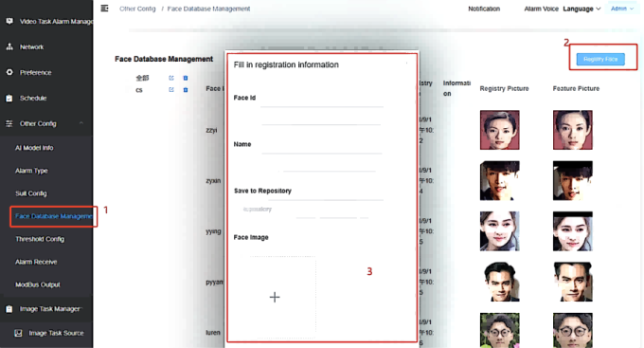Select Alarm Type submenu
The image size is (644, 348).
pyautogui.click(x=31, y=171)
